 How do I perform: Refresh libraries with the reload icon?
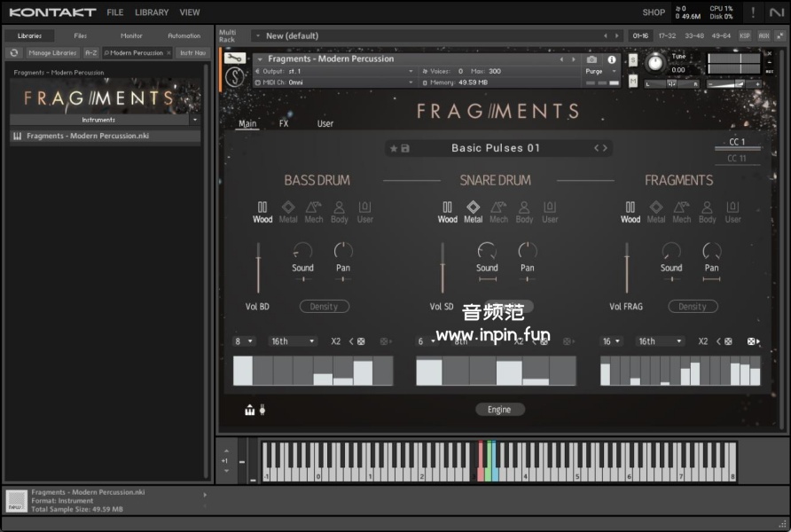[x=14, y=53]
